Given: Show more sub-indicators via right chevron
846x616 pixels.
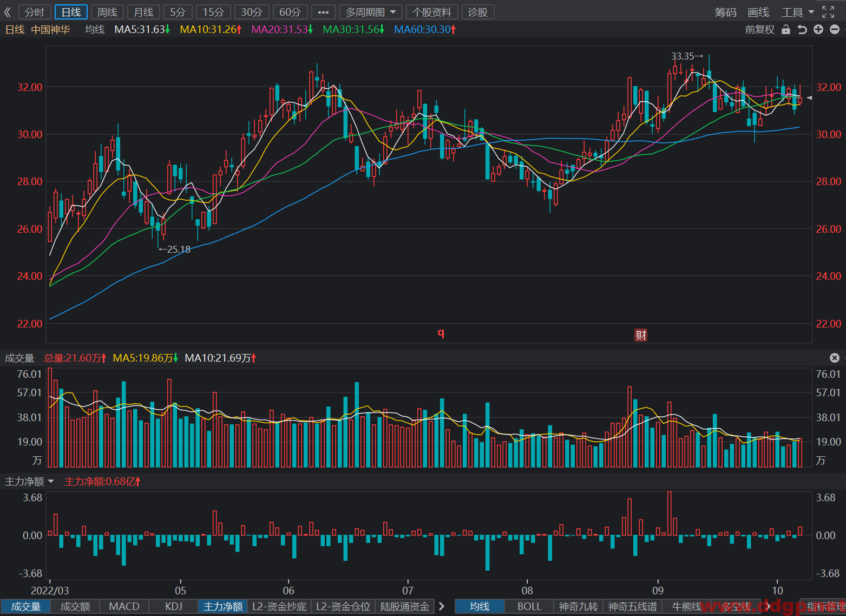Looking at the screenshot, I should tap(442, 606).
